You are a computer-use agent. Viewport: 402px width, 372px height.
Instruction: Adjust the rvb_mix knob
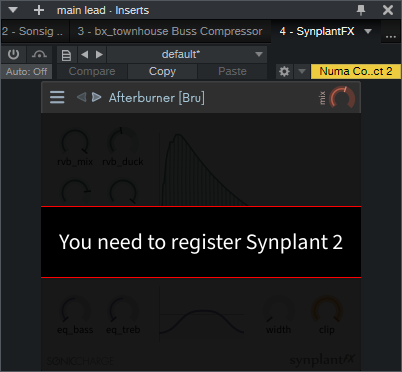point(75,143)
